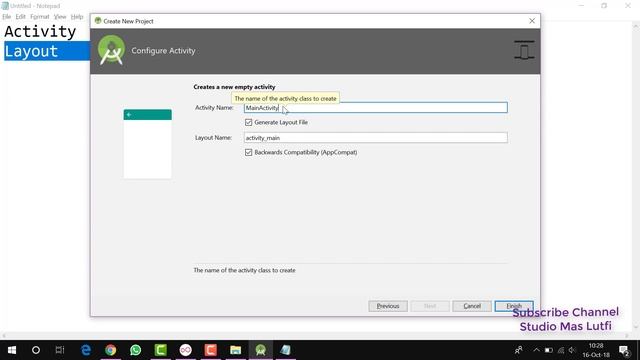The image size is (640, 360).
Task: Toggle Backwards Compatibility (AppCompat) checkbox
Action: (x=249, y=152)
